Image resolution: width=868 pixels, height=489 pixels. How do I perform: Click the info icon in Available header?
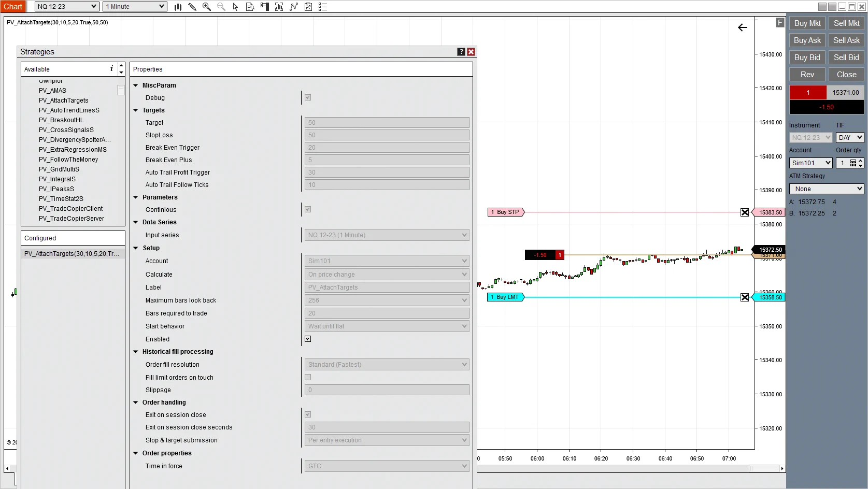click(x=111, y=68)
